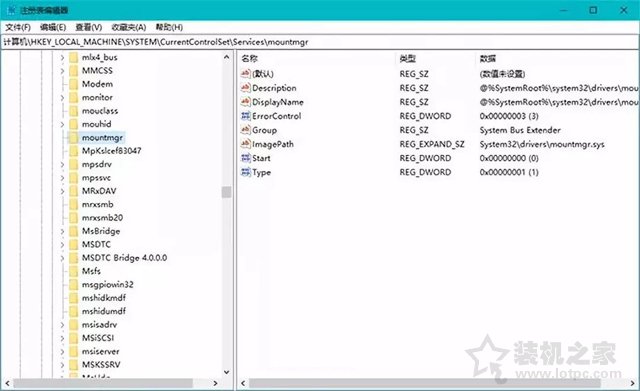The width and height of the screenshot is (640, 391).
Task: Click tree pane vertical scrollbar thumb
Action: [x=227, y=192]
